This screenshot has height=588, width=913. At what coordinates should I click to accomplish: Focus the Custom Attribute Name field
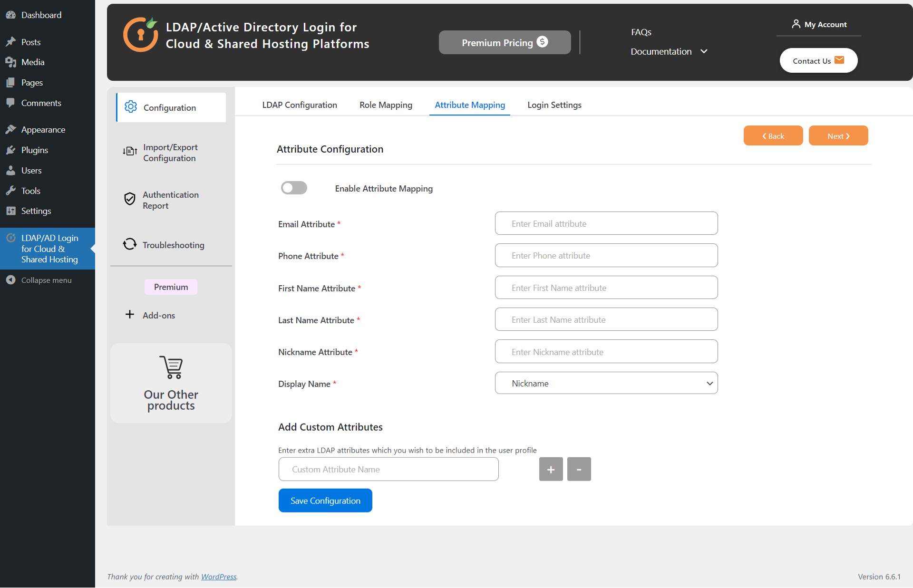pyautogui.click(x=389, y=469)
